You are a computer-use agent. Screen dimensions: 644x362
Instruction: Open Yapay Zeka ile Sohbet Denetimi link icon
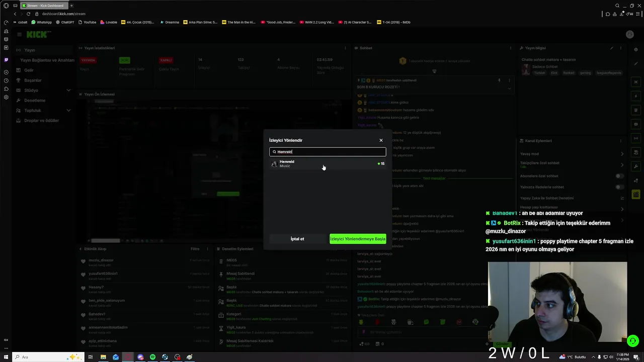click(x=622, y=198)
